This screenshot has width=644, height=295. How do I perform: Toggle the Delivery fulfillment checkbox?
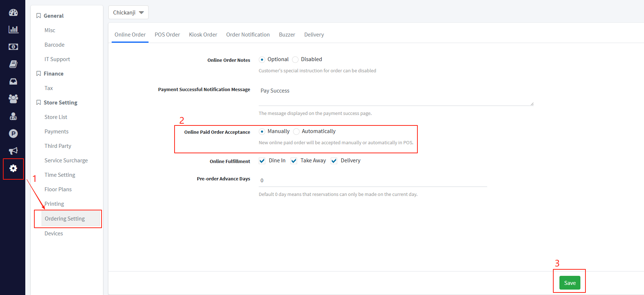click(x=334, y=161)
